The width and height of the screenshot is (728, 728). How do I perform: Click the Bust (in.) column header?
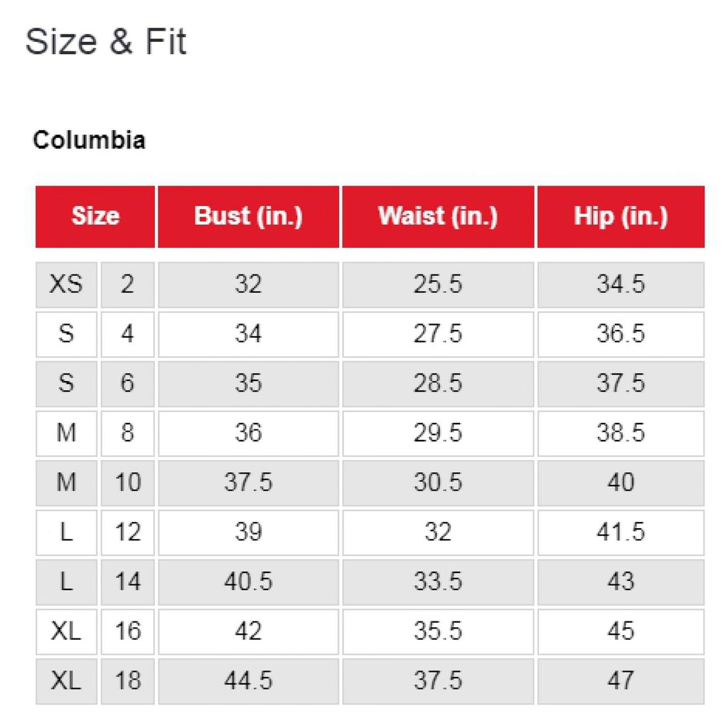pyautogui.click(x=248, y=216)
